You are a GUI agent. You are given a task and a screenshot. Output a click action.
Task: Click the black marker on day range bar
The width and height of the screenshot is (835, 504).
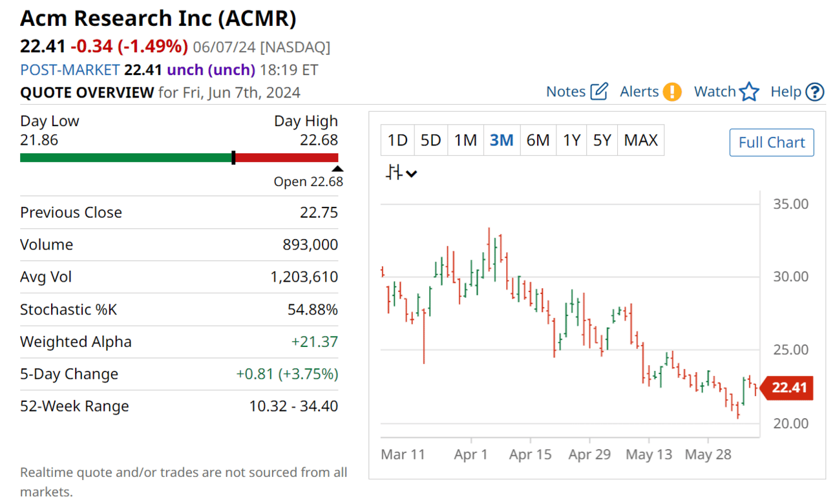[233, 158]
